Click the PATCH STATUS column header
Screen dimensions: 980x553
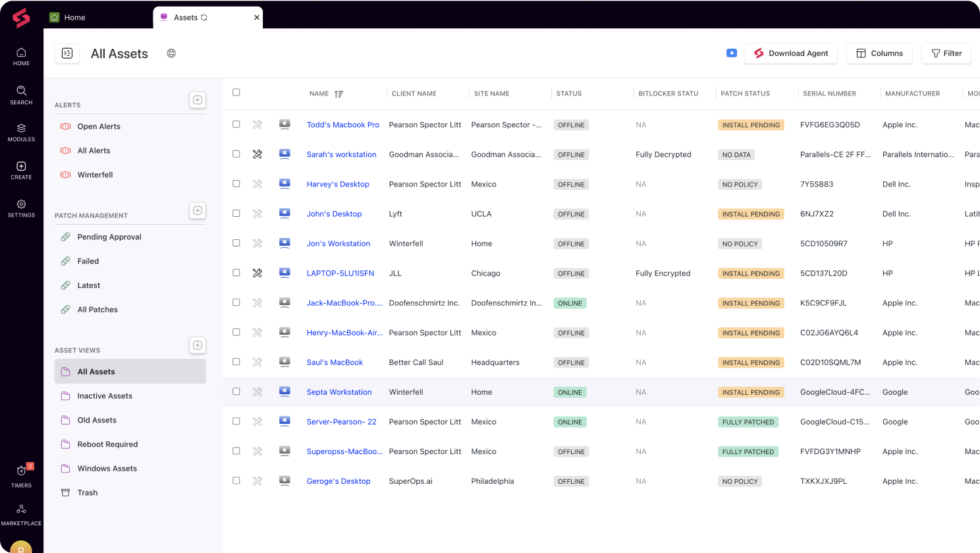point(745,94)
